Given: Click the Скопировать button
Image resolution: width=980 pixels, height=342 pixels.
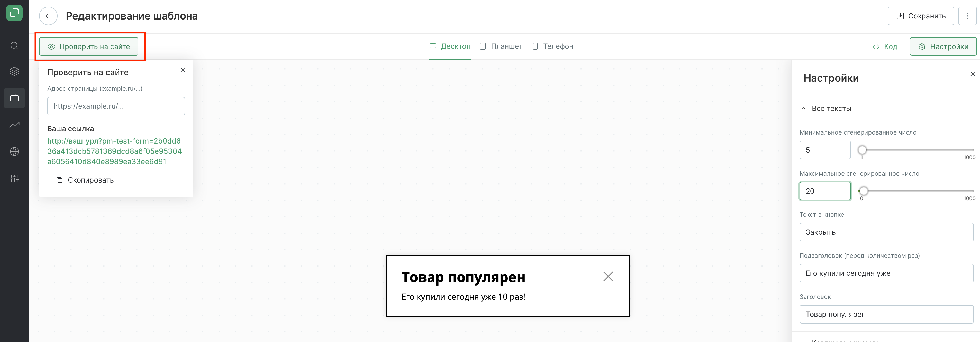Looking at the screenshot, I should [85, 180].
